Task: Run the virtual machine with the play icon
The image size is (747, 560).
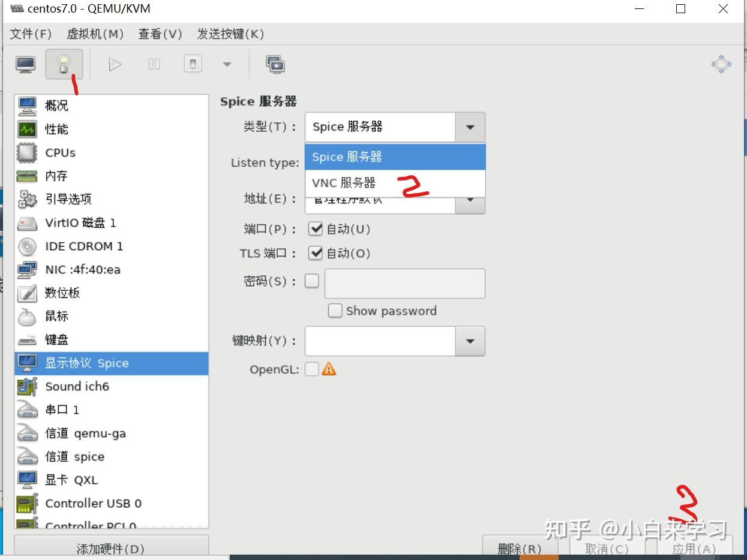Action: tap(114, 64)
